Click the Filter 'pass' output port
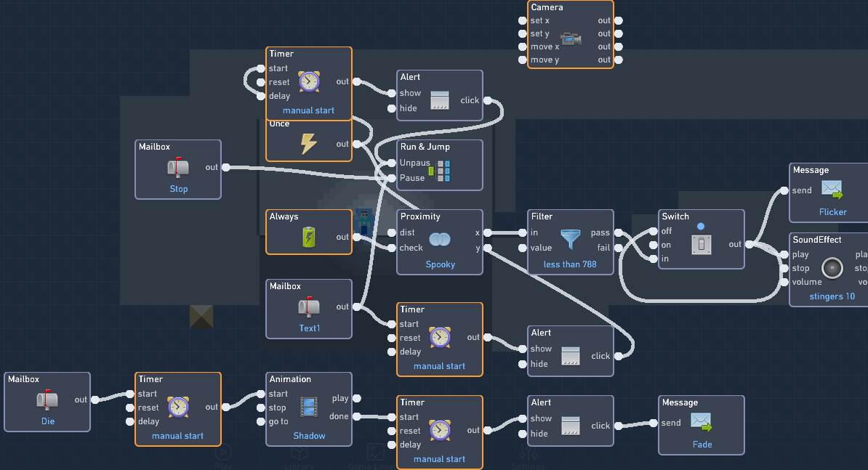This screenshot has height=470, width=868. click(x=619, y=233)
